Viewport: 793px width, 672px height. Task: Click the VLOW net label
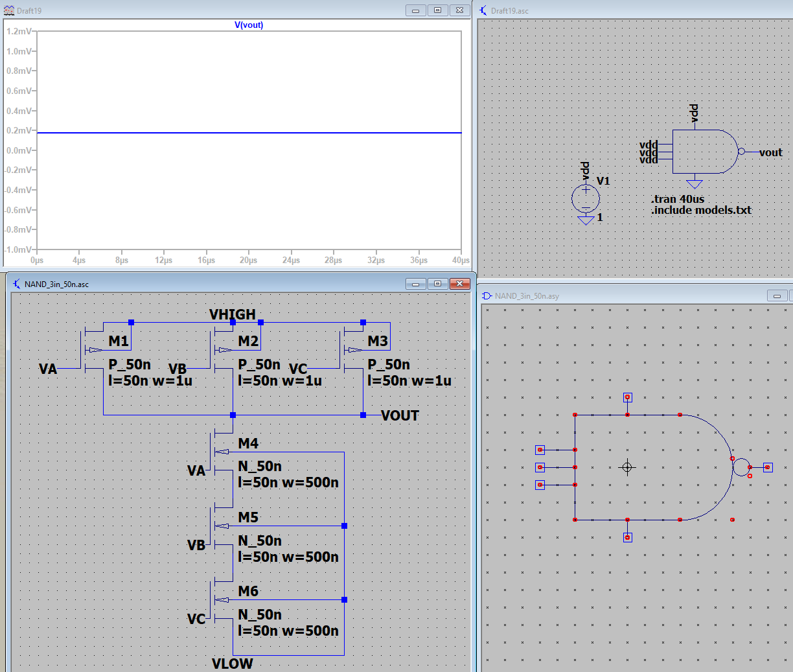232,664
